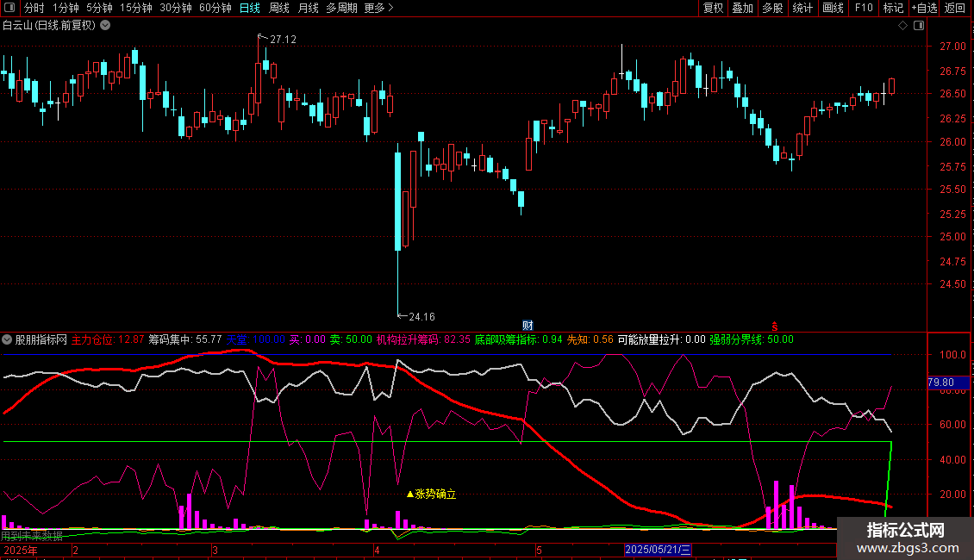Viewport: 974px width, 560px height.
Task: Click the 涨势确立 signal annotation
Action: tap(432, 495)
